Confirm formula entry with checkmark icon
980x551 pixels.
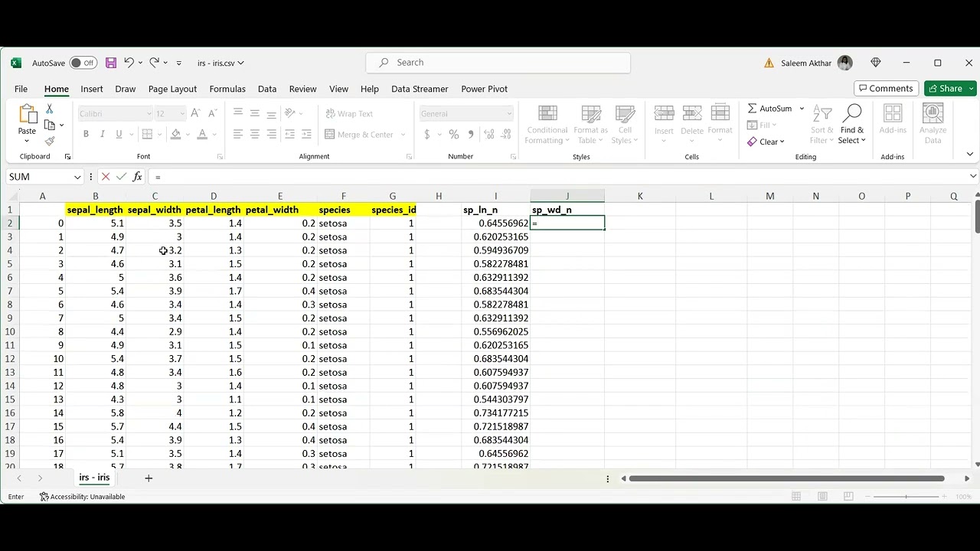point(121,177)
